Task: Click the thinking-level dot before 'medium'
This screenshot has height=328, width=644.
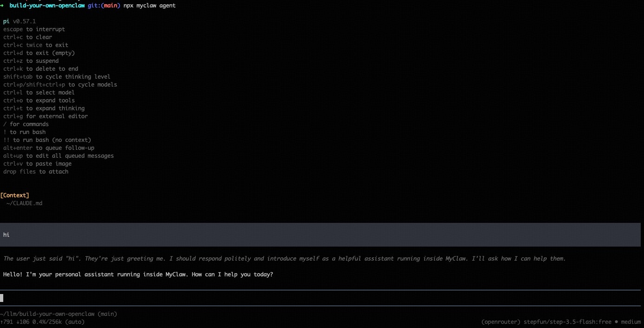Action: (x=617, y=321)
